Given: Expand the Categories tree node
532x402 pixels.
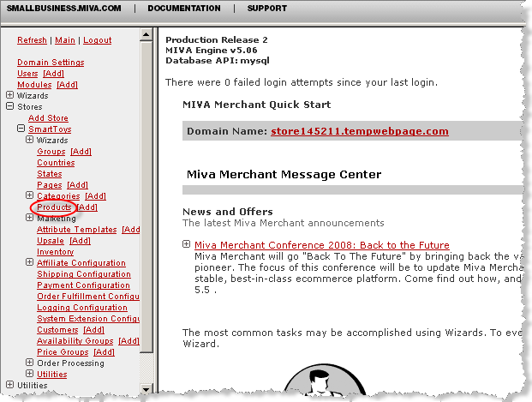Looking at the screenshot, I should coord(29,195).
